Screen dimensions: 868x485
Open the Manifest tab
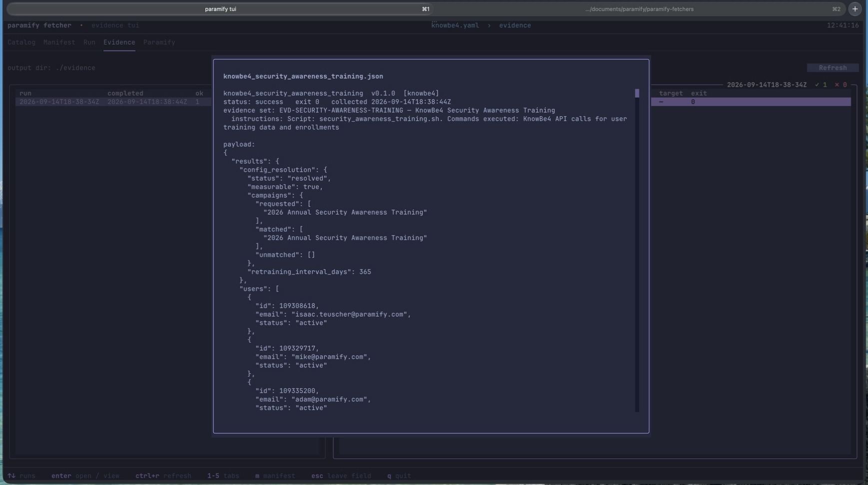click(59, 42)
